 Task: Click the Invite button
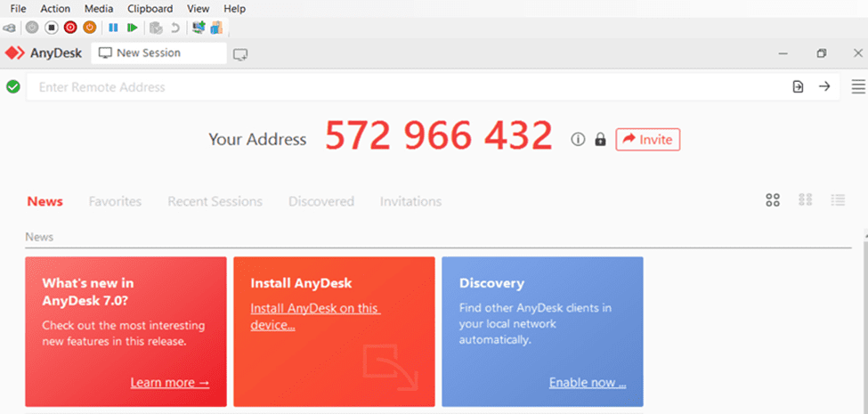click(x=648, y=140)
